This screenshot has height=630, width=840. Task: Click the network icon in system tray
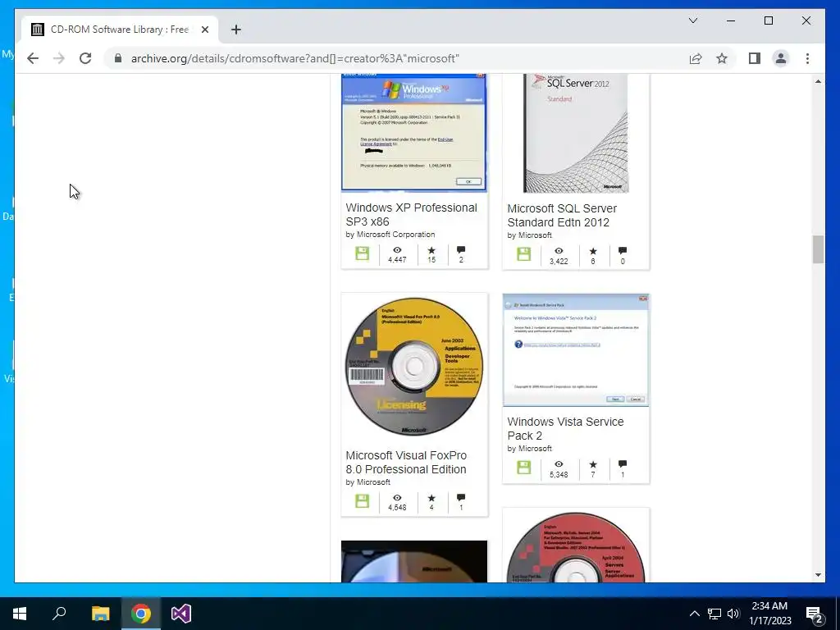tap(714, 614)
